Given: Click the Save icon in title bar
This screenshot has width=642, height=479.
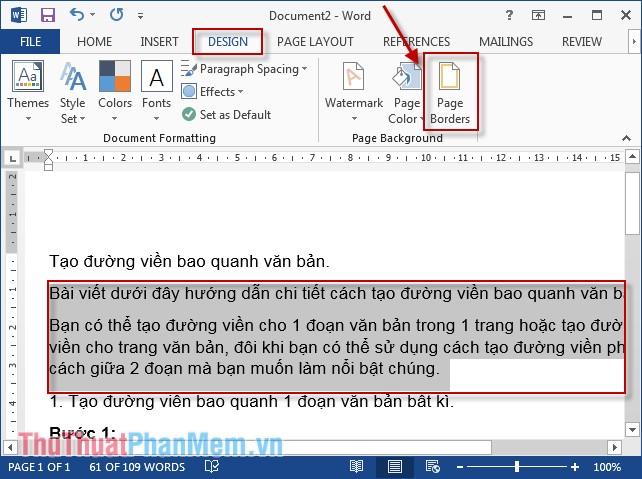Looking at the screenshot, I should (x=47, y=16).
